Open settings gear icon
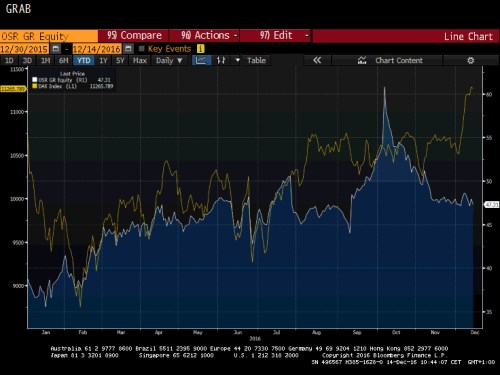This screenshot has width=500, height=375. 471,60
